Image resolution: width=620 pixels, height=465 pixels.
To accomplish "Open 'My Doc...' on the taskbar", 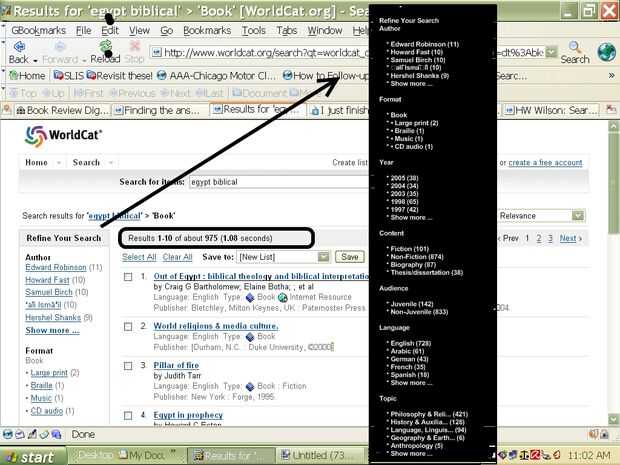I will (146, 456).
